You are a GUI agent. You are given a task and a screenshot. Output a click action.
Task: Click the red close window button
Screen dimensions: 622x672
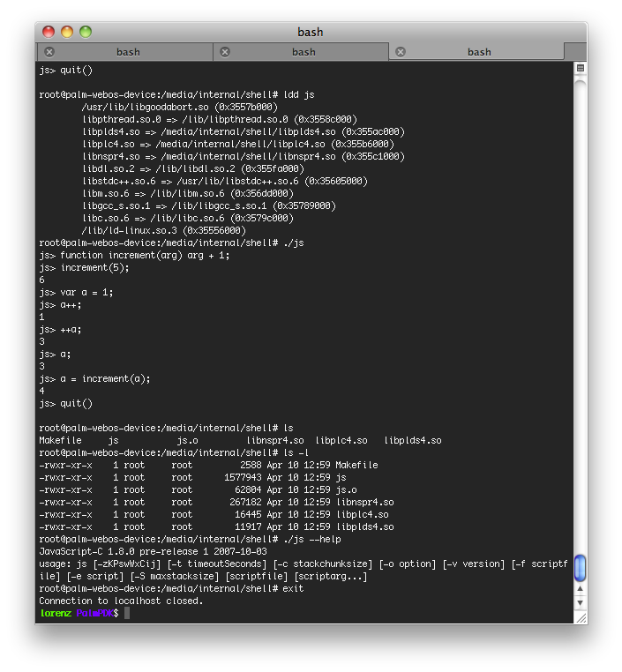click(49, 32)
